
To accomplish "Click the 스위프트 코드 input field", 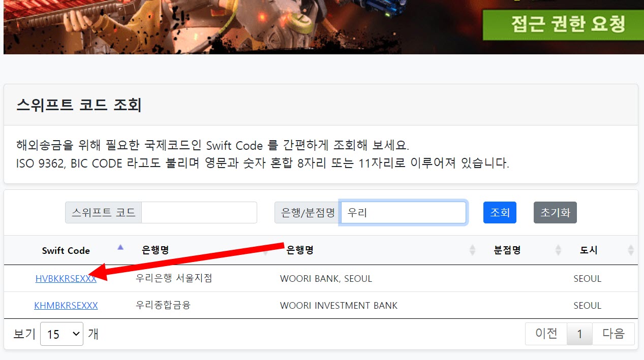I will tap(199, 212).
